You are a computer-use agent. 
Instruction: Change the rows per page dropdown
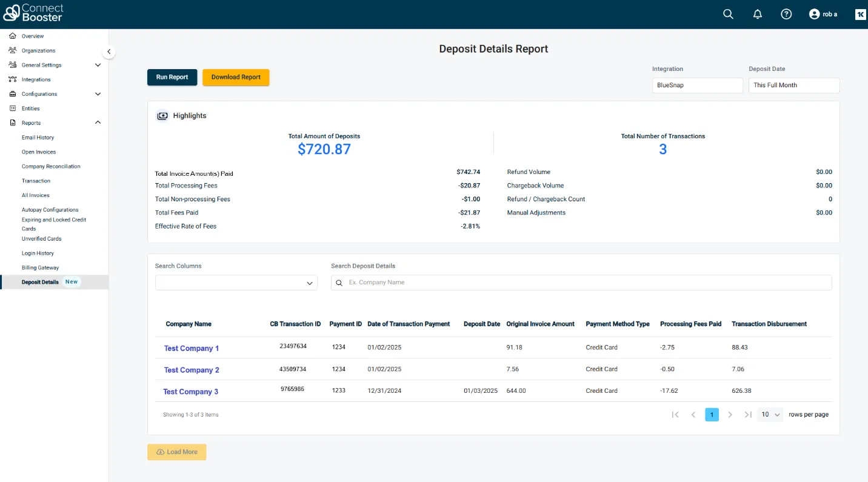[770, 415]
